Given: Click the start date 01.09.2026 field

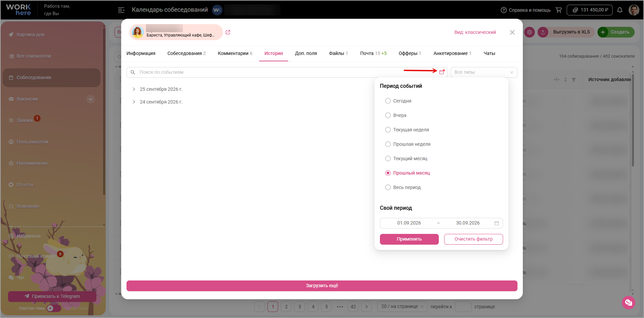Looking at the screenshot, I should pos(409,223).
